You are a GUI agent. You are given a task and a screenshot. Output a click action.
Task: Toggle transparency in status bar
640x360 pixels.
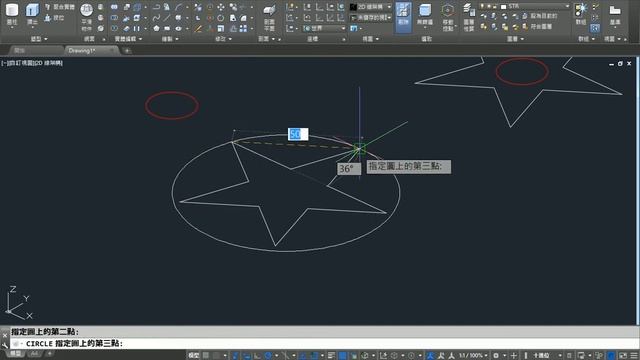[x=342, y=356]
